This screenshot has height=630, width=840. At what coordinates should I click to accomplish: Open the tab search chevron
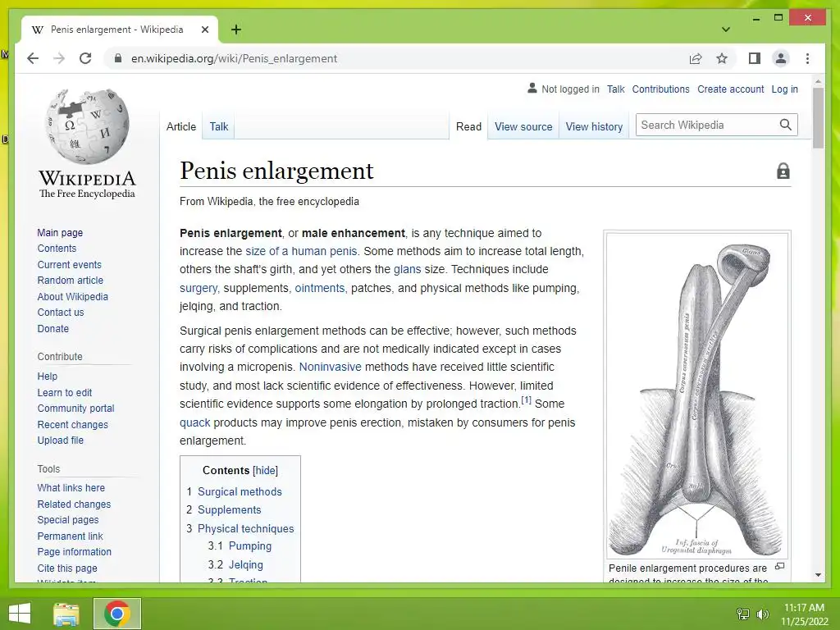pos(726,30)
